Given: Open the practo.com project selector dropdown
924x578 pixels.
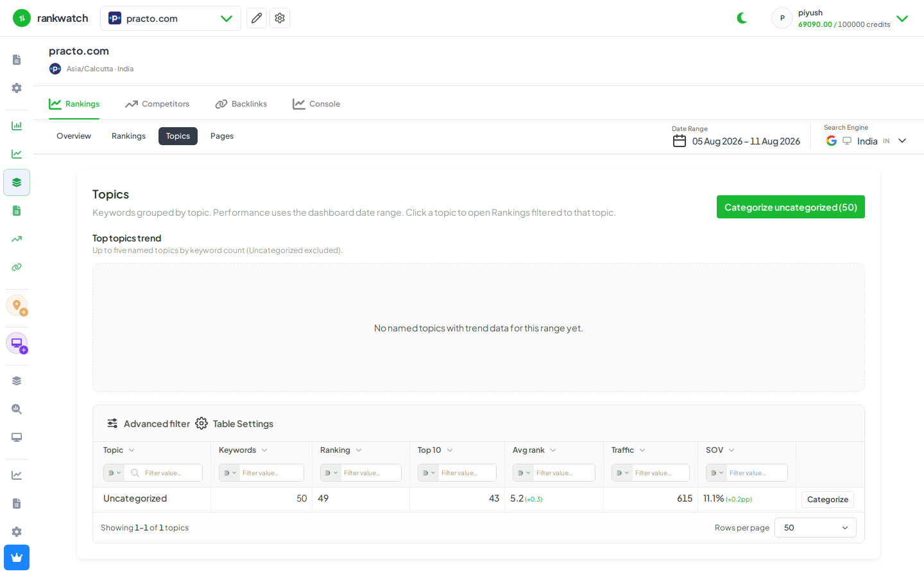Looking at the screenshot, I should pos(171,18).
